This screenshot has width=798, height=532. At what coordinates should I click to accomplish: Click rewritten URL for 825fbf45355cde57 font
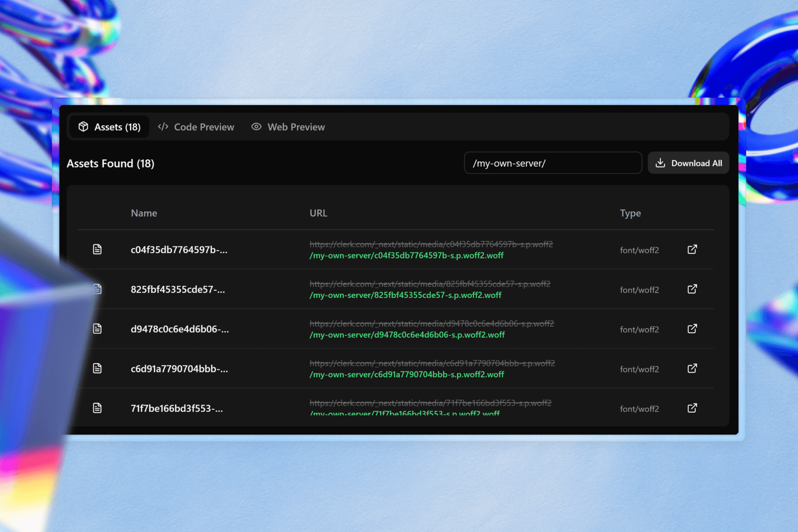tap(405, 295)
